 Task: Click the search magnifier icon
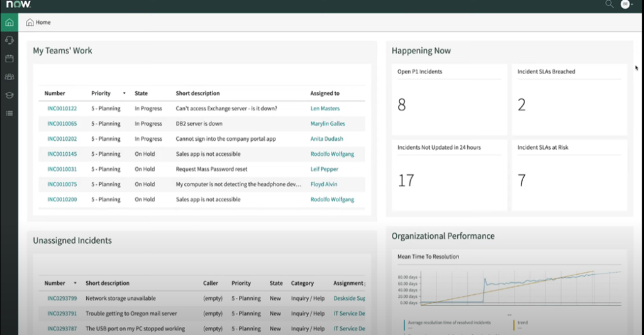609,4
